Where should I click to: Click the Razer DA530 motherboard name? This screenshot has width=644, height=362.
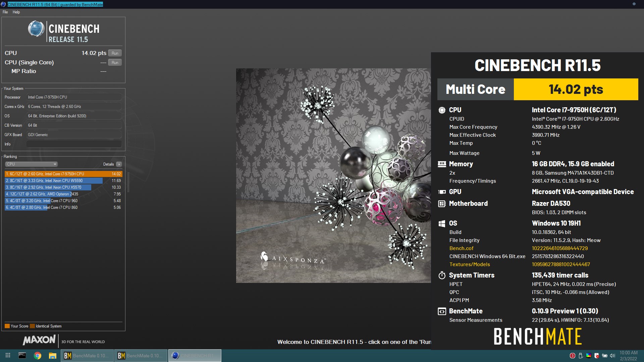(x=551, y=203)
